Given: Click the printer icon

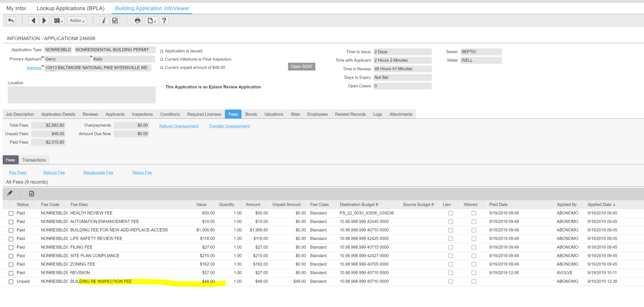Looking at the screenshot, I should 137,20.
